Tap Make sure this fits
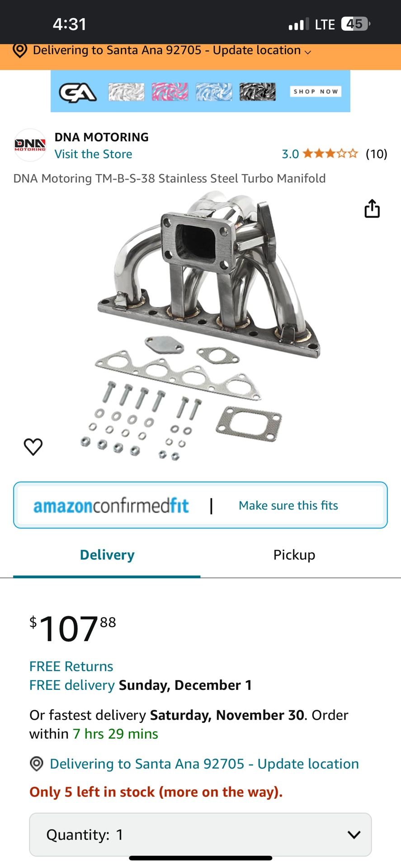Image resolution: width=401 pixels, height=868 pixels. [x=288, y=505]
